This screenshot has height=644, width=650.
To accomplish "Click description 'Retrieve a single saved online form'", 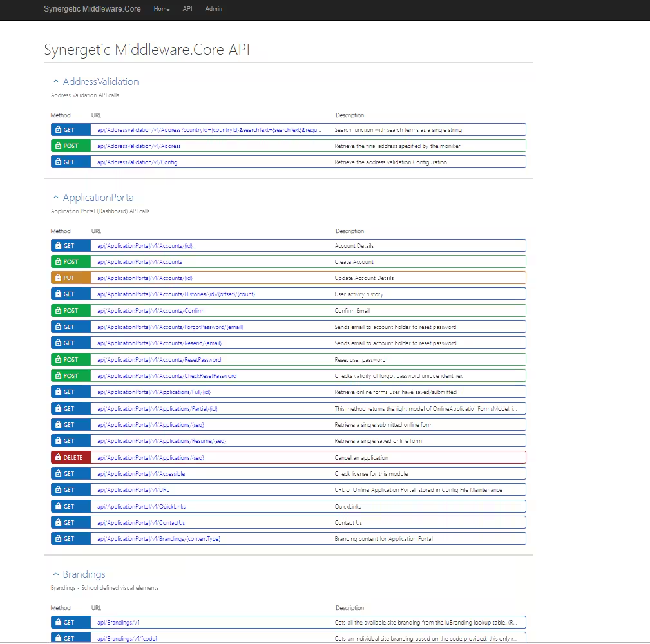I will coord(378,441).
